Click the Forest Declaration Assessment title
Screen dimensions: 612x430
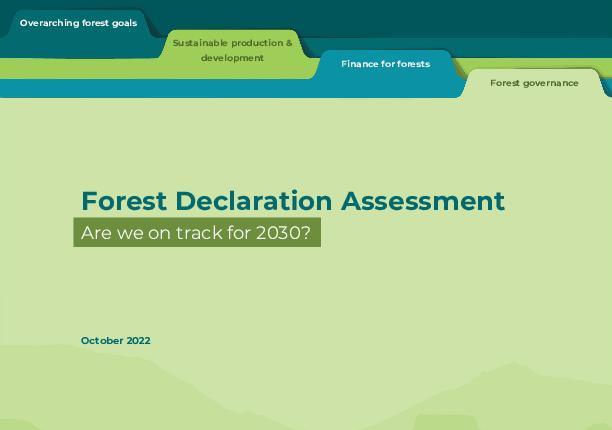293,201
